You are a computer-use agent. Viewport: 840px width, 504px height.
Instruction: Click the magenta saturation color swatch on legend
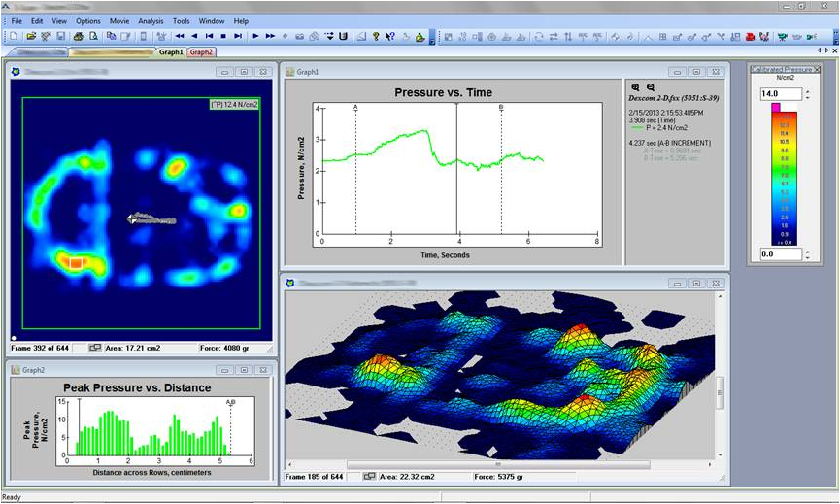[x=776, y=107]
